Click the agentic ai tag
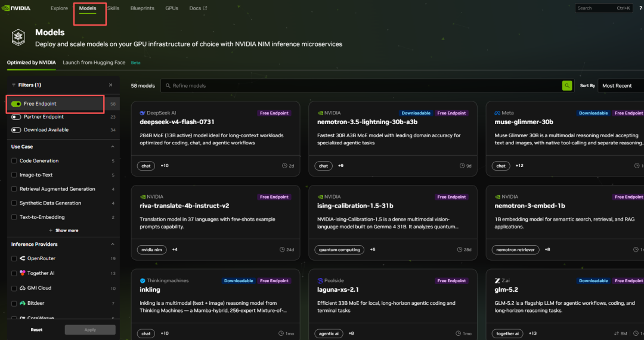This screenshot has height=340, width=644. pyautogui.click(x=329, y=333)
